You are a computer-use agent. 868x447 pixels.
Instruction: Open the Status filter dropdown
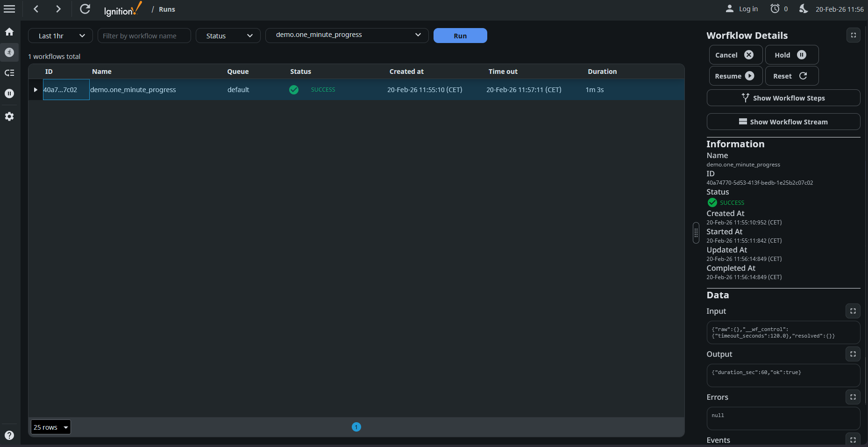(x=228, y=36)
